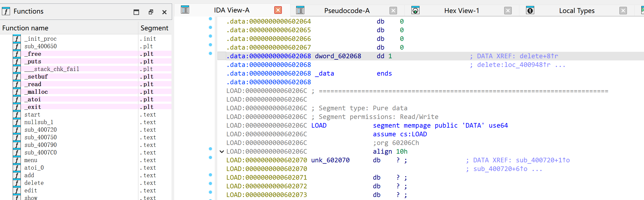Click the dword_602068 label
644x200 pixels.
(x=338, y=56)
